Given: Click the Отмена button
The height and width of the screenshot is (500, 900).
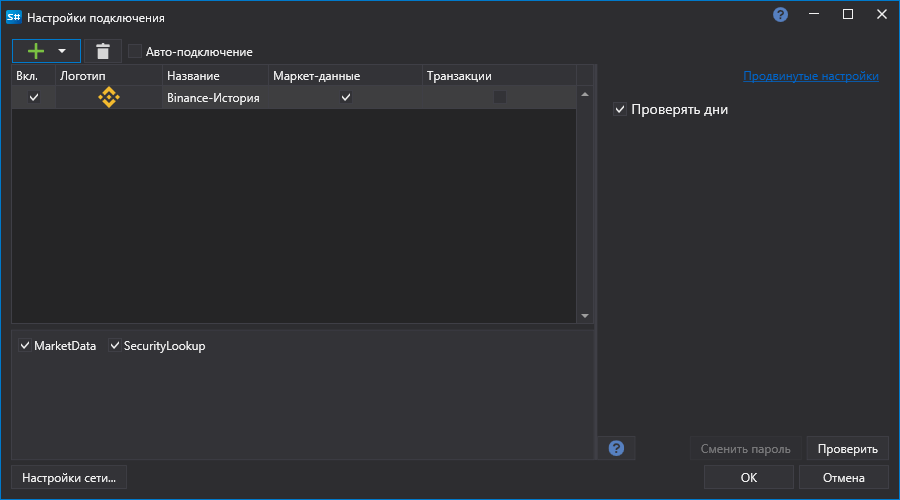Looking at the screenshot, I should [x=843, y=478].
